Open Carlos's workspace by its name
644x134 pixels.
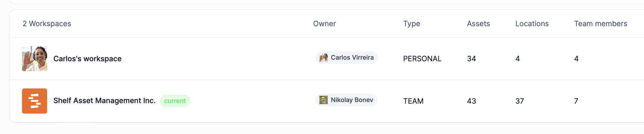[87, 59]
